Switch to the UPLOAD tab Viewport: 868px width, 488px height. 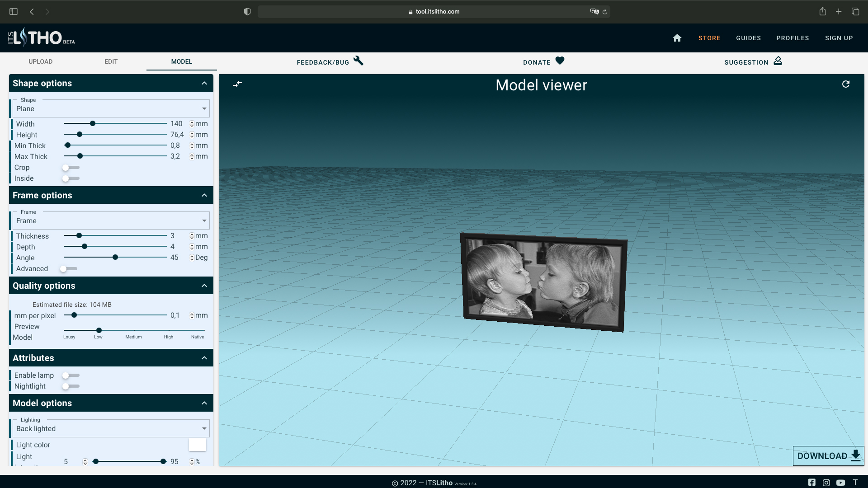click(41, 61)
